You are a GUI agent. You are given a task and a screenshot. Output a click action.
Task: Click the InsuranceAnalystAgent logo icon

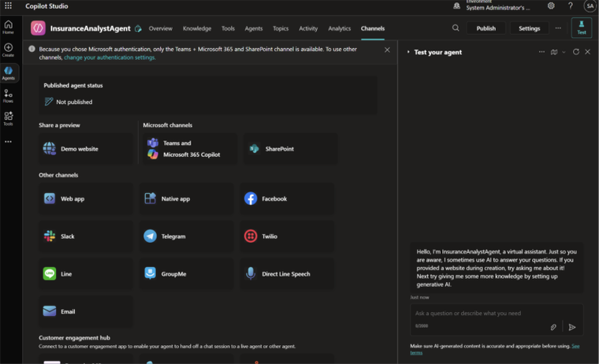[x=38, y=28]
